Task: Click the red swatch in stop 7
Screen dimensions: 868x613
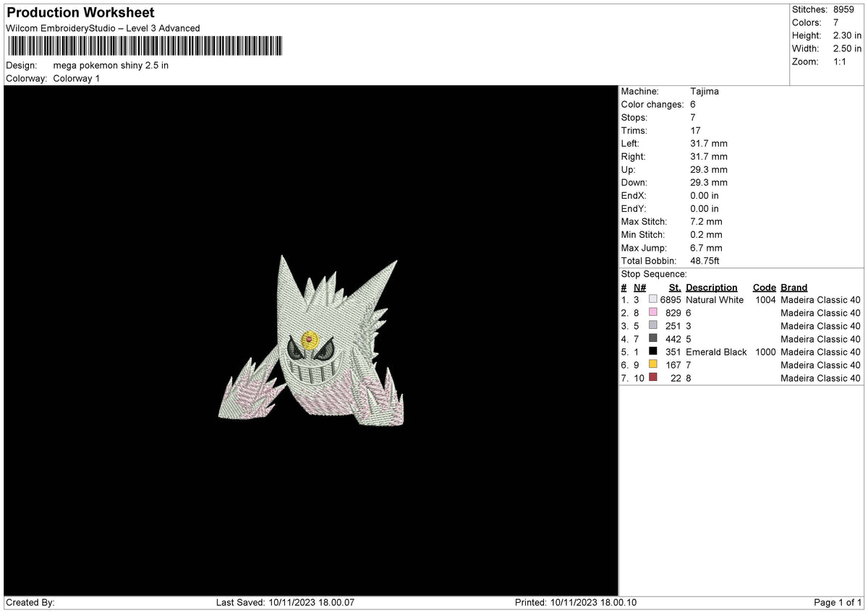Action: pos(653,378)
